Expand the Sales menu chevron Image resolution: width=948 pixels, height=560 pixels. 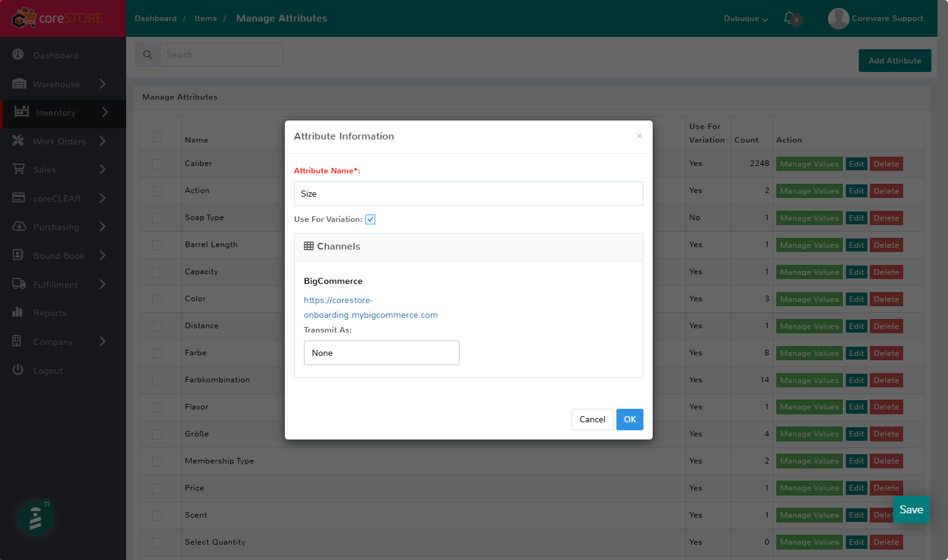pyautogui.click(x=103, y=169)
